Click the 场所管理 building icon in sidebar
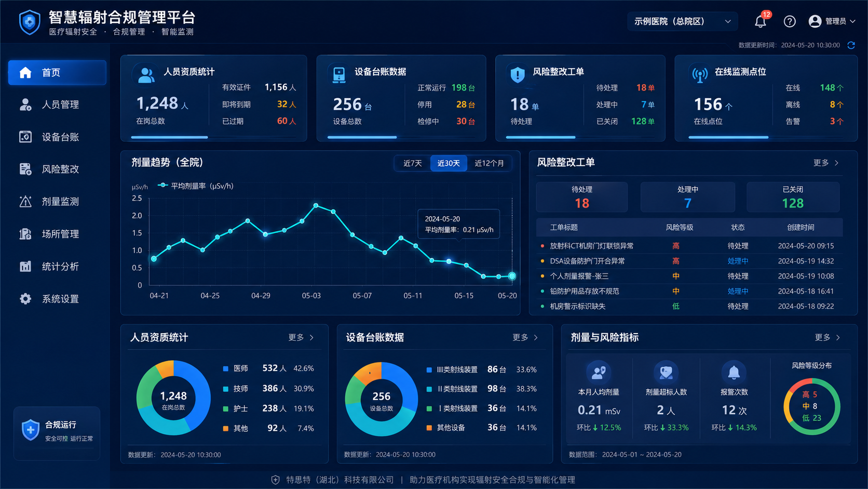This screenshot has height=489, width=868. click(25, 234)
